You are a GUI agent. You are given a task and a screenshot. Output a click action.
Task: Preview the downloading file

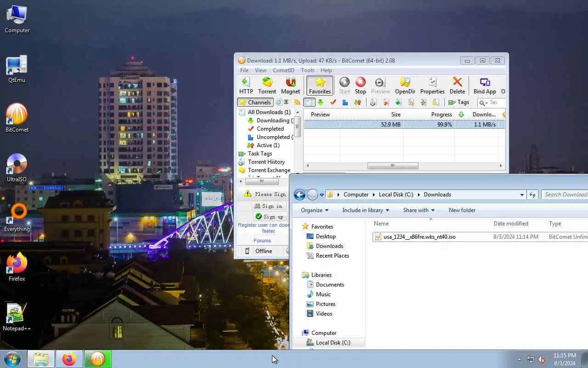click(x=380, y=86)
